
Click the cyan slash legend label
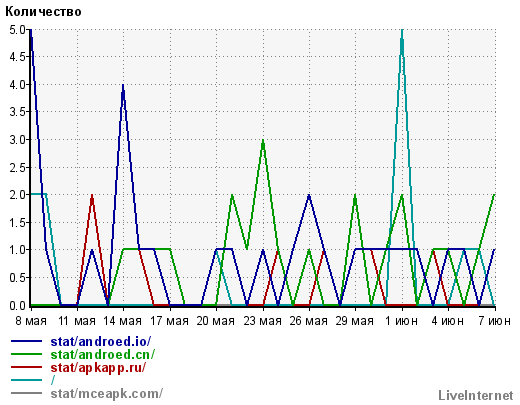pyautogui.click(x=52, y=380)
